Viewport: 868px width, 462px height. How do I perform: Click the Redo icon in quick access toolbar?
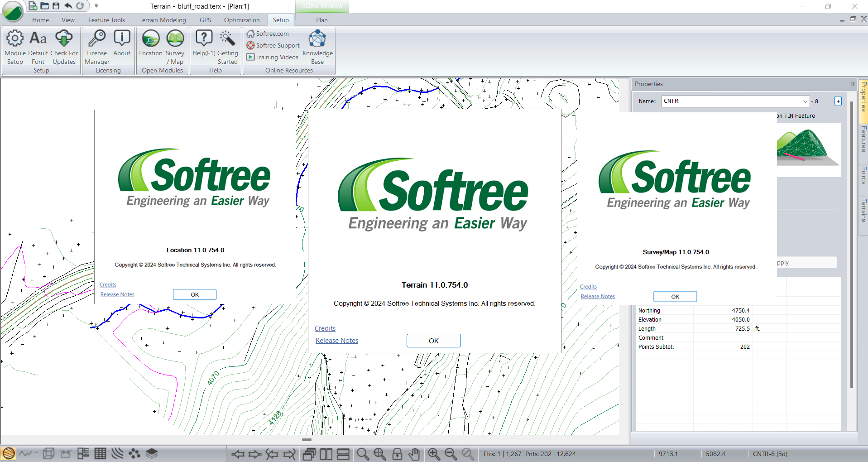point(80,6)
